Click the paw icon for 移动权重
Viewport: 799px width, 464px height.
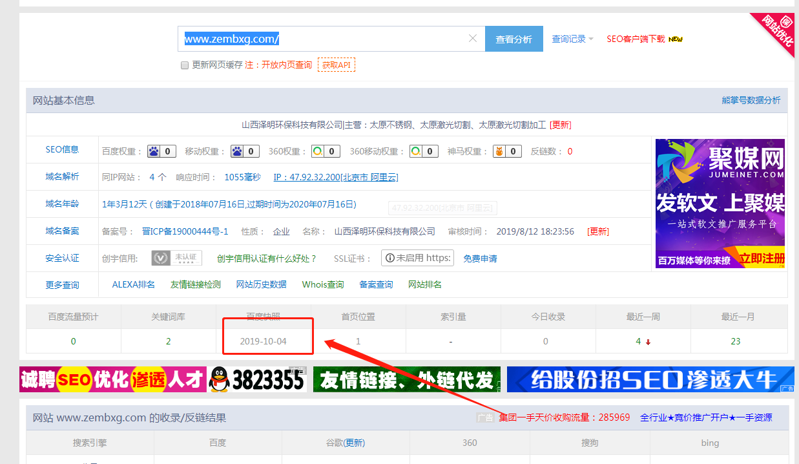[236, 151]
